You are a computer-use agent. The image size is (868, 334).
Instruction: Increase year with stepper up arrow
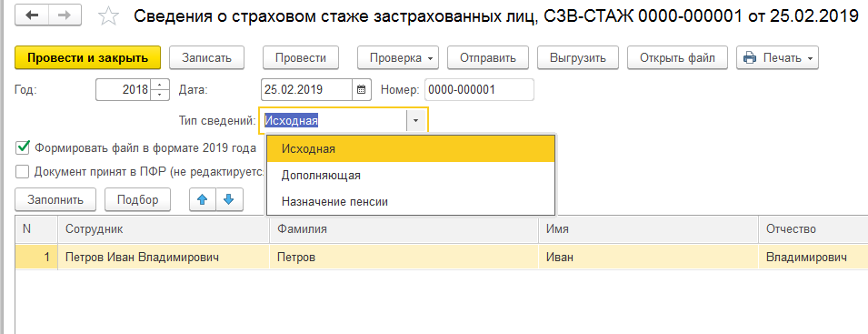[x=159, y=85]
